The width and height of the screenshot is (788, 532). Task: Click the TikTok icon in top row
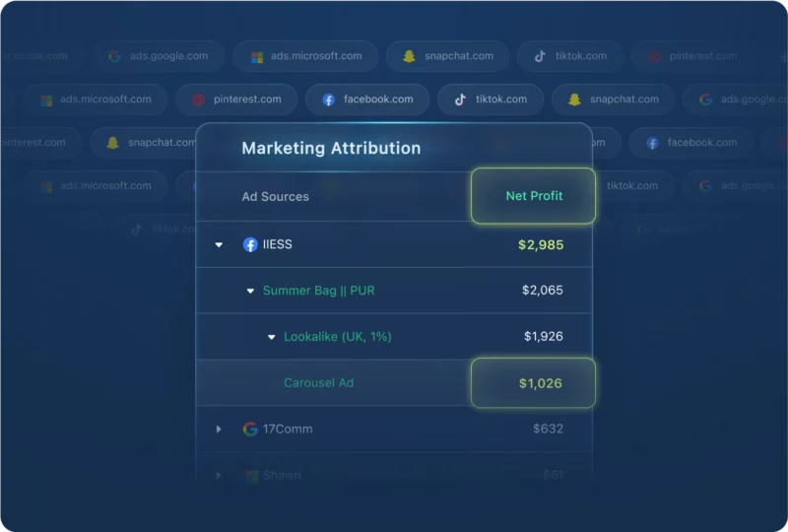(x=539, y=56)
